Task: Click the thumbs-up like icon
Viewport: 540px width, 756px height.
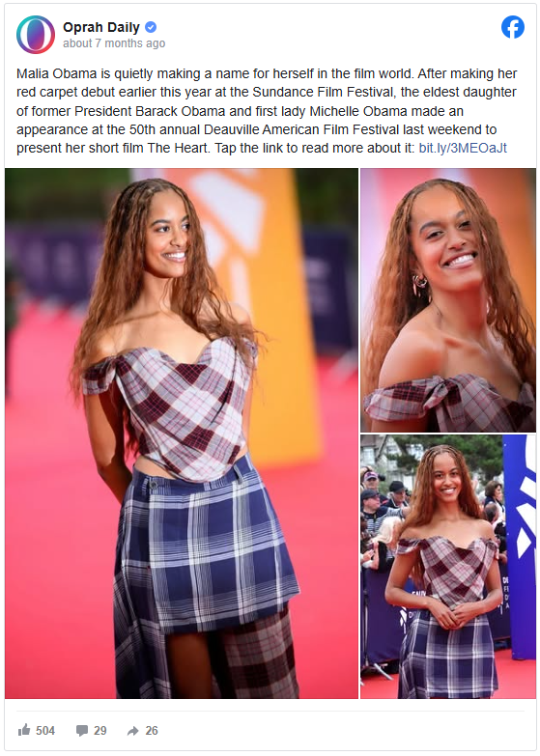Action: coord(23,730)
